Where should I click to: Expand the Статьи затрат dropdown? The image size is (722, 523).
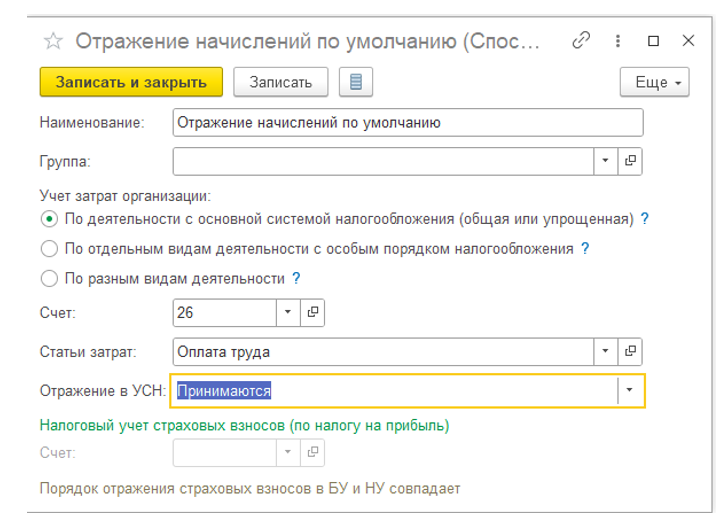pos(606,352)
